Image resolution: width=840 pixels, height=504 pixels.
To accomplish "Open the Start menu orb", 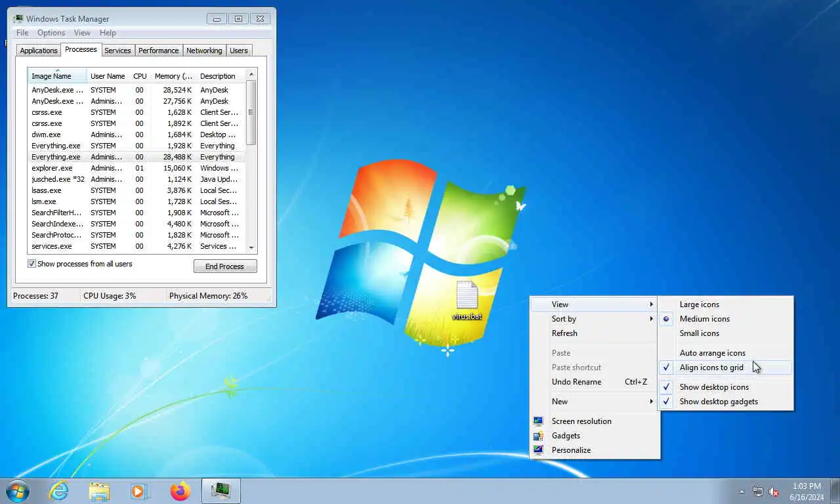I will click(x=17, y=491).
